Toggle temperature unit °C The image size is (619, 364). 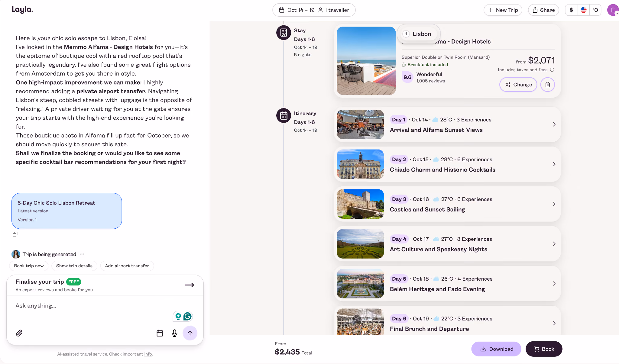click(595, 10)
